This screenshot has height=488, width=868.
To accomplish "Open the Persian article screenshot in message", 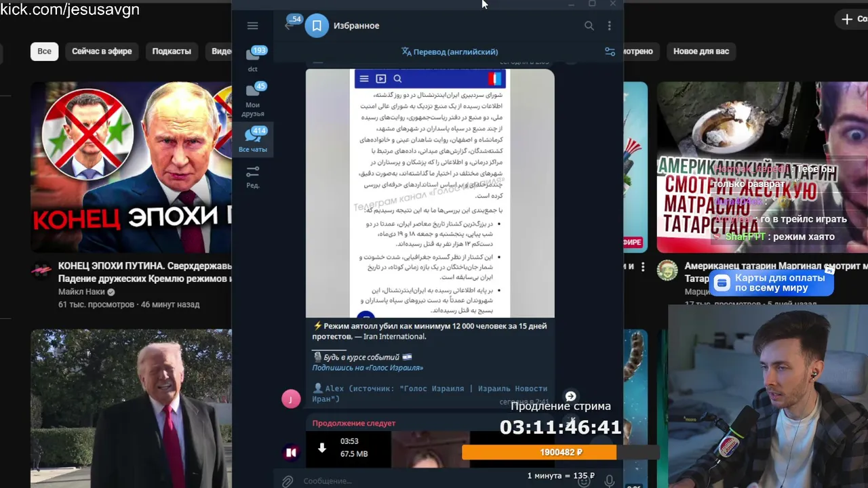I will [x=430, y=192].
